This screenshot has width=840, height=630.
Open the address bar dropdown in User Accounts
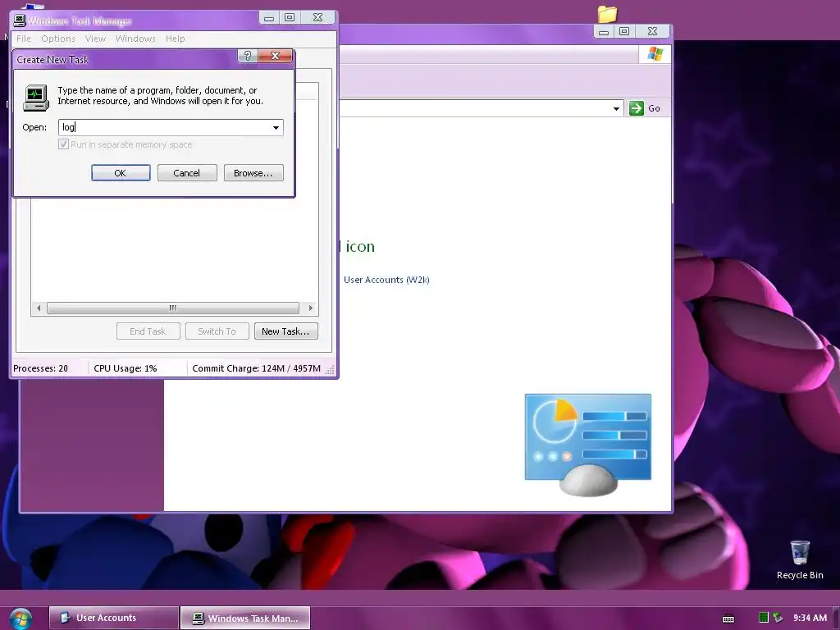point(617,109)
